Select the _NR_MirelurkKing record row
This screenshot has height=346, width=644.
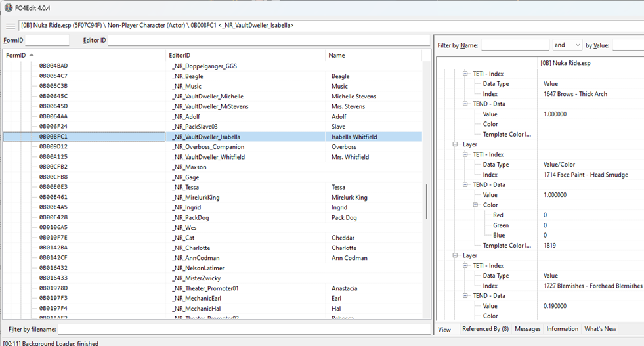(212, 197)
